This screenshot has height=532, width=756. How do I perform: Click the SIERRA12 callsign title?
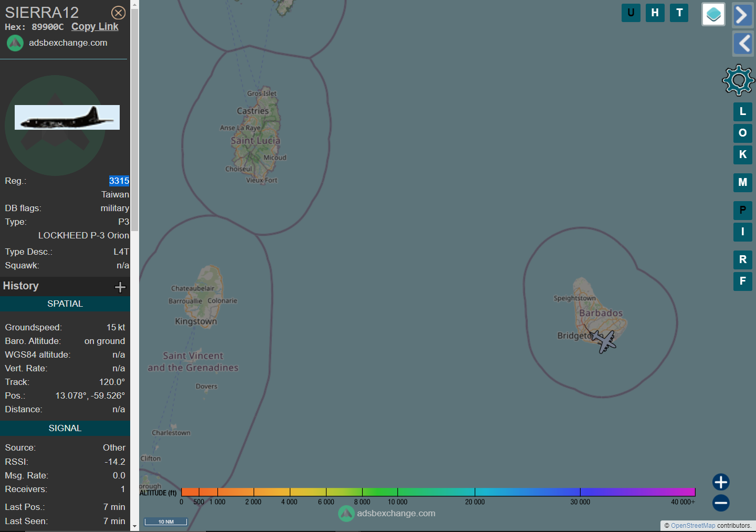click(x=42, y=12)
